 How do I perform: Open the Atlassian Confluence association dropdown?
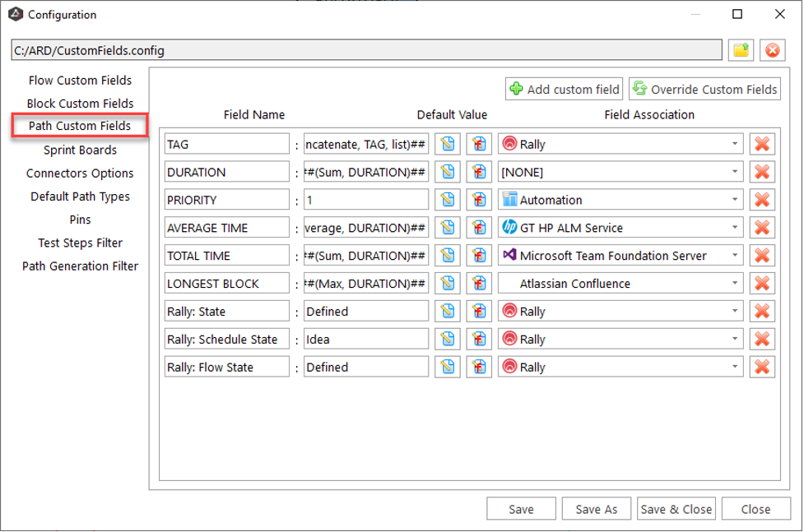tap(734, 284)
